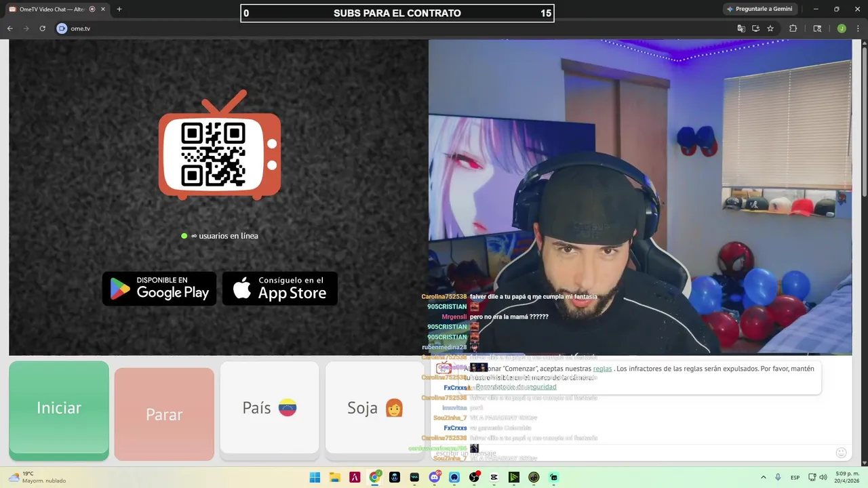Open the Google Play download badge
Viewport: 868px width, 488px height.
pyautogui.click(x=159, y=289)
